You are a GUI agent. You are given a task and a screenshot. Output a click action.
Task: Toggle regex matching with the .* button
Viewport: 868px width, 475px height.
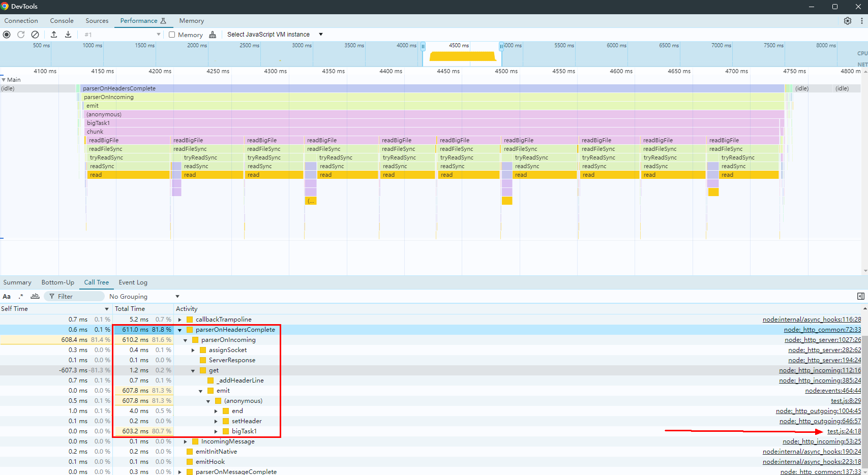click(20, 296)
